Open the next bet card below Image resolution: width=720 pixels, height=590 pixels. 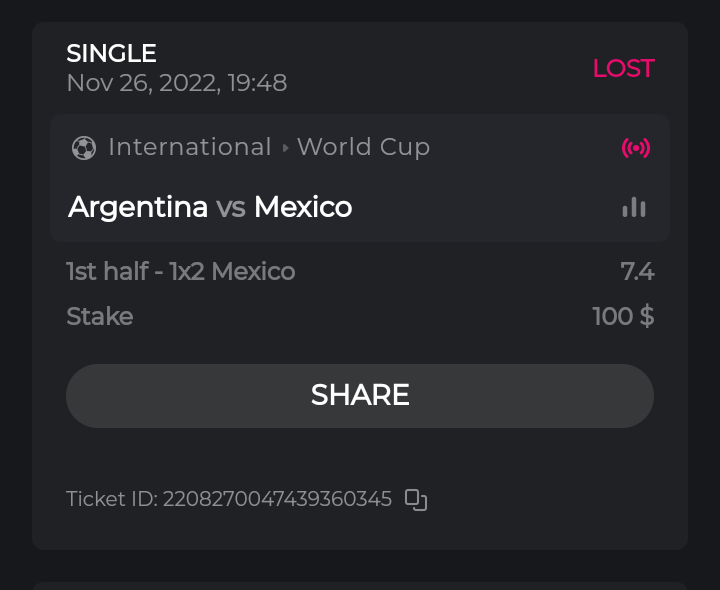pos(360,585)
